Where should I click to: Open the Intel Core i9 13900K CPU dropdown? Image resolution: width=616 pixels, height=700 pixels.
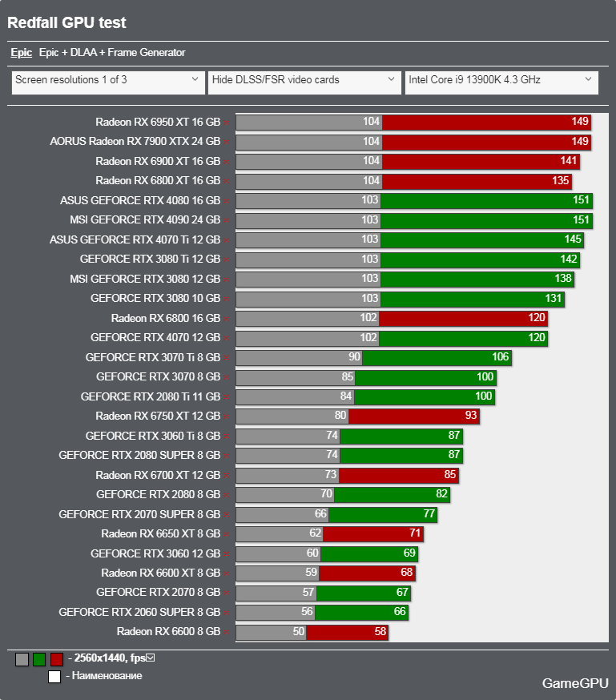pos(501,82)
